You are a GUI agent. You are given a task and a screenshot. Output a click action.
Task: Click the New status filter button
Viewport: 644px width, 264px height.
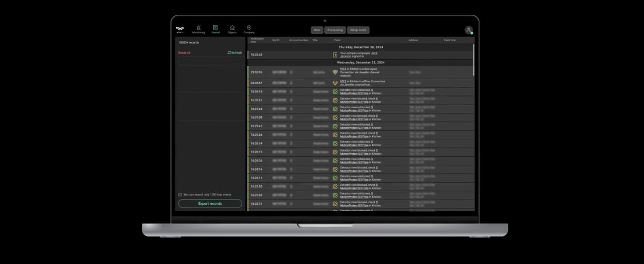point(317,30)
